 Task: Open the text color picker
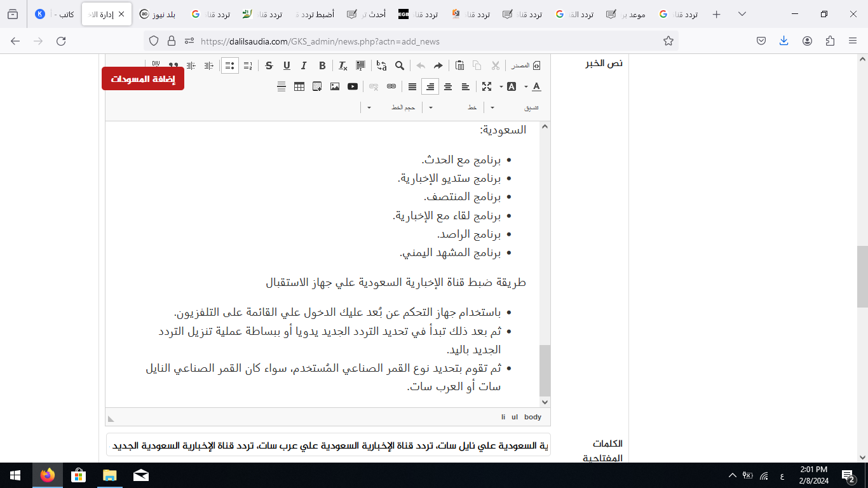(536, 86)
